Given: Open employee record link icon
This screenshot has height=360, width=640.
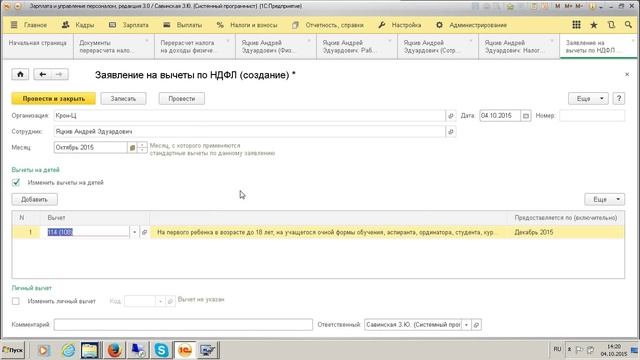Looking at the screenshot, I should tap(451, 132).
